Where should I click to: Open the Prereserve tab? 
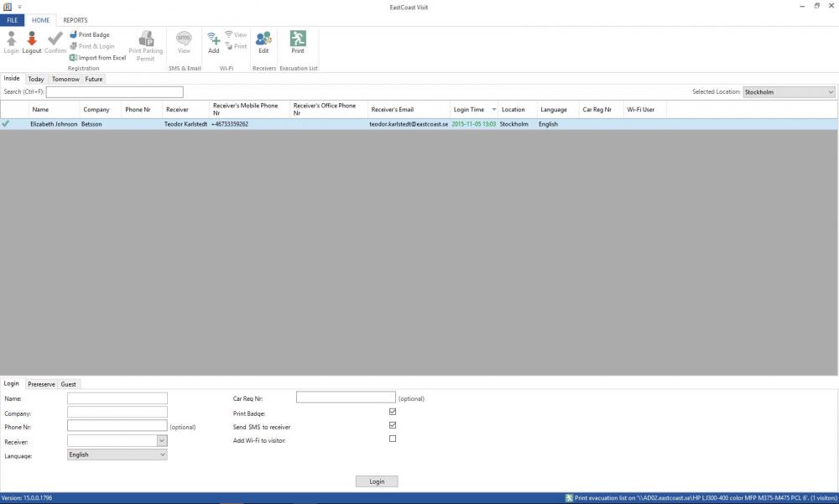[41, 384]
